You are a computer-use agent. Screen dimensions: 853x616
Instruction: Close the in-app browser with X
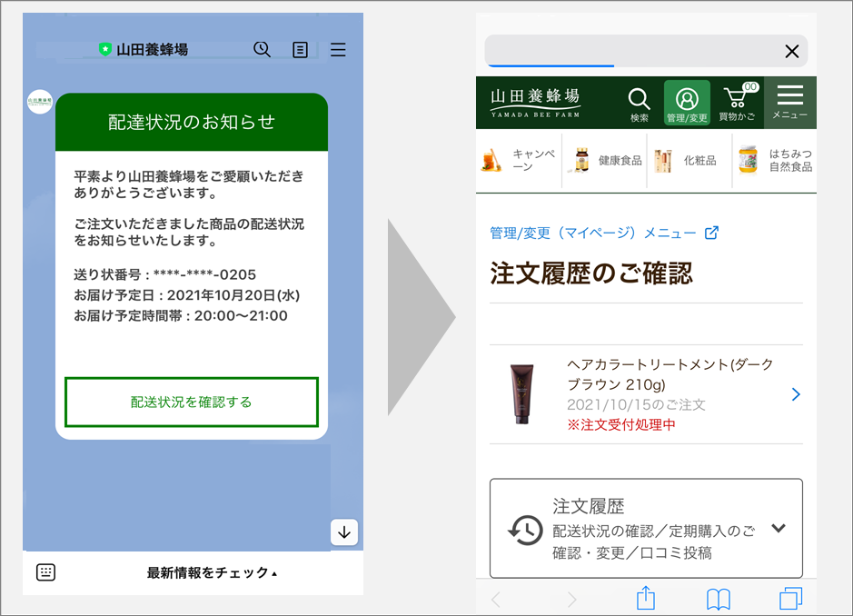click(x=792, y=51)
